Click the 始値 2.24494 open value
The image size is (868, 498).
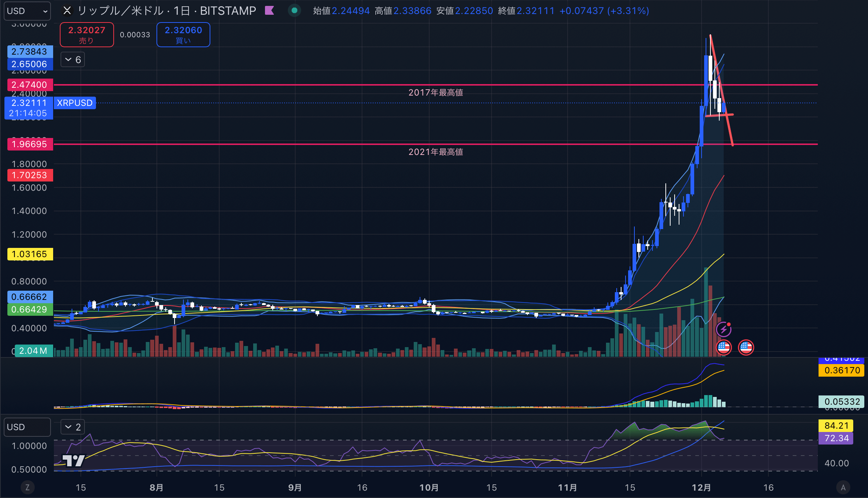(x=341, y=11)
